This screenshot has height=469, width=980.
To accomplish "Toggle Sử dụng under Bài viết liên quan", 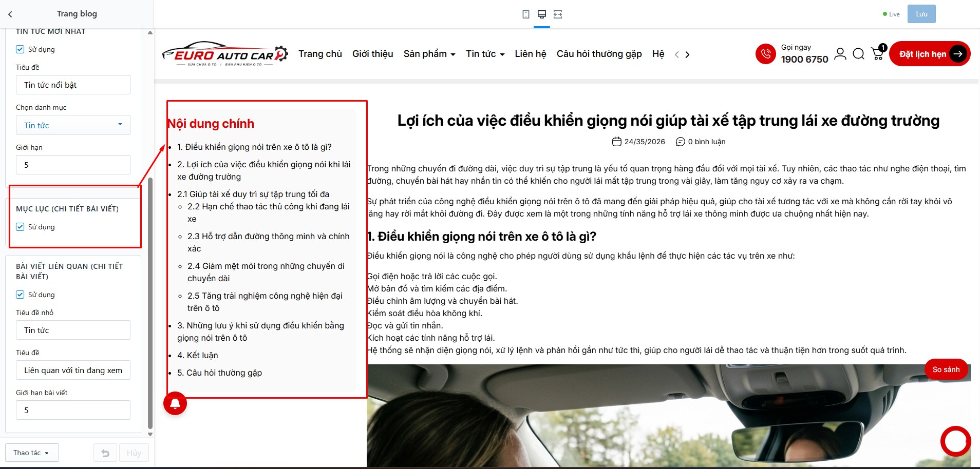I will pyautogui.click(x=20, y=295).
